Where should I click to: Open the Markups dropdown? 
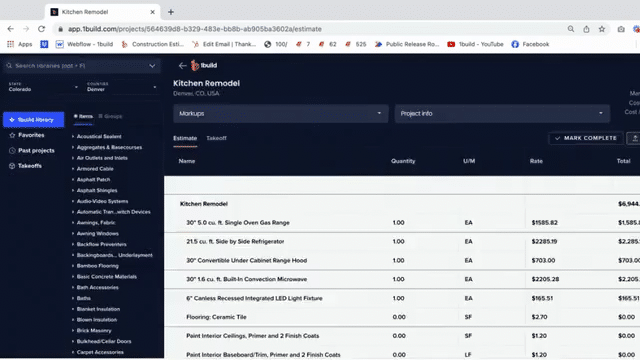[x=280, y=113]
